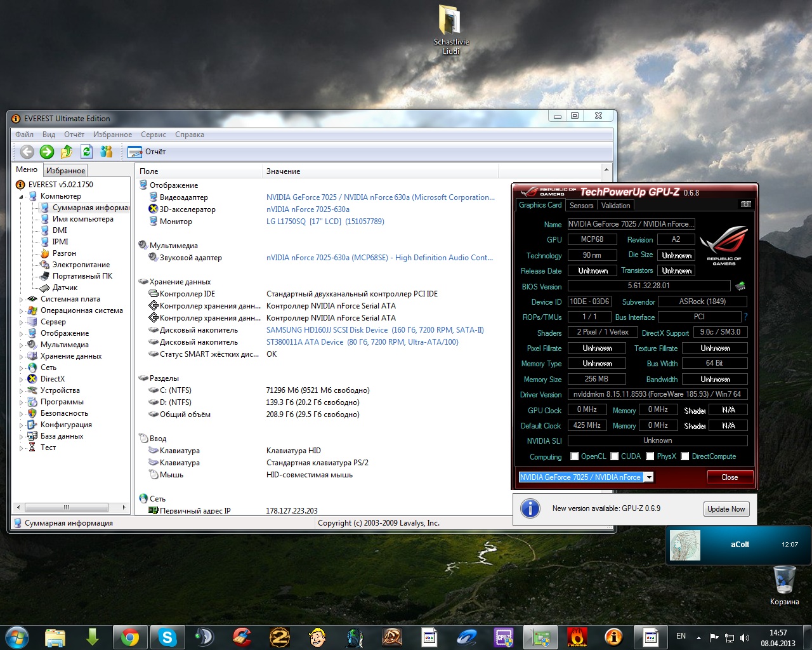Screen dimensions: 812x650
Task: Click the Отчёт report toolbar button
Action: [x=147, y=152]
